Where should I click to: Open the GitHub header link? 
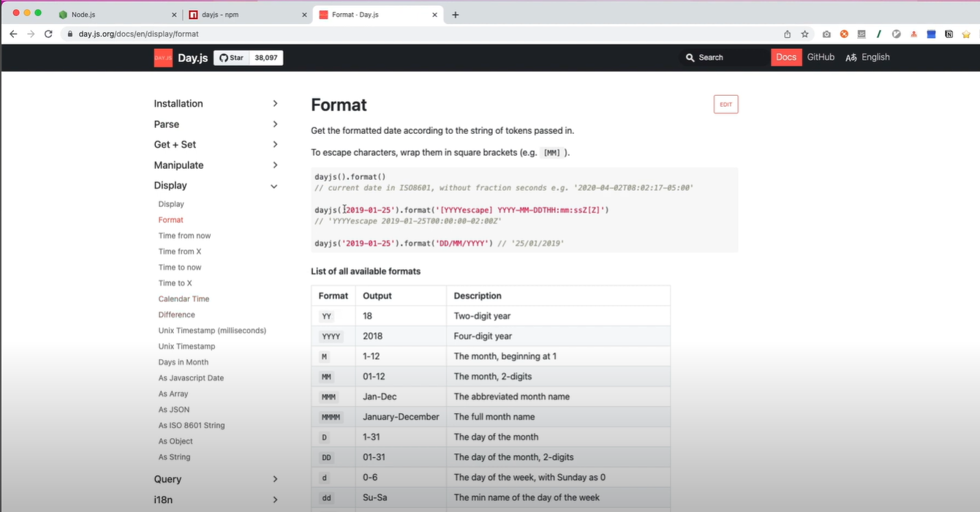[821, 57]
